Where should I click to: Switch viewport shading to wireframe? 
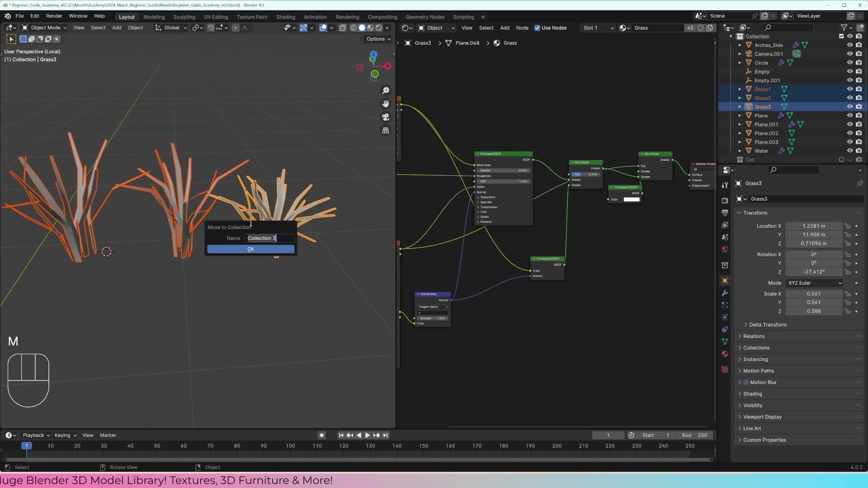tap(354, 28)
